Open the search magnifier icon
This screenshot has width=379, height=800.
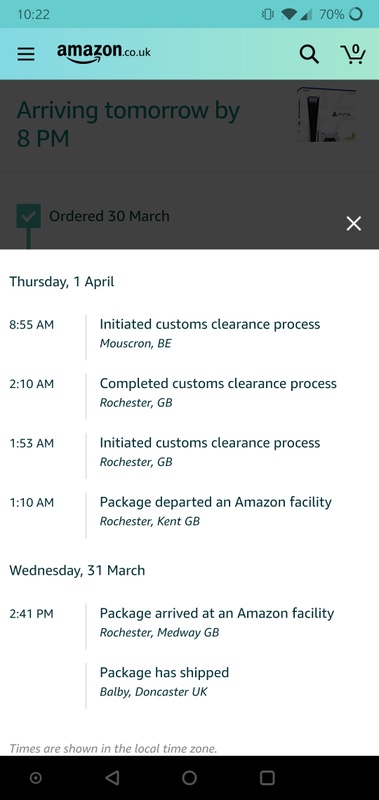pyautogui.click(x=309, y=54)
